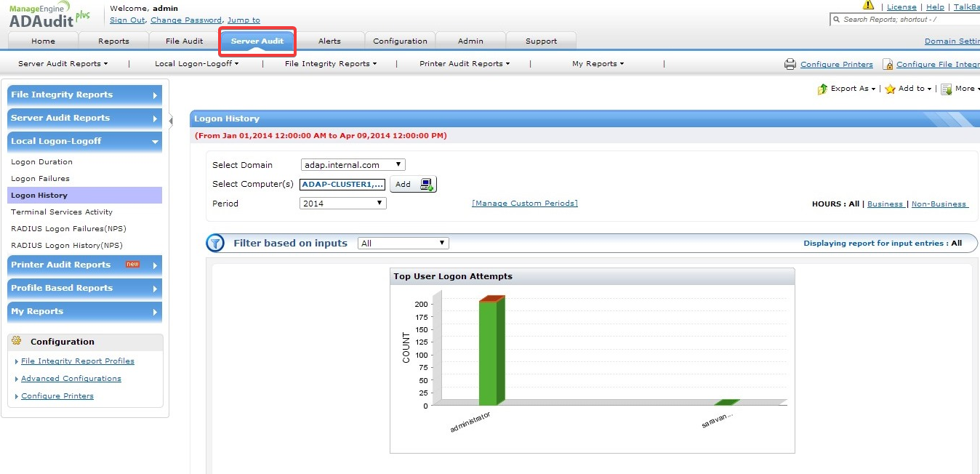The width and height of the screenshot is (980, 474).
Task: Open the Local Logon-Logoff menu
Action: (x=196, y=64)
